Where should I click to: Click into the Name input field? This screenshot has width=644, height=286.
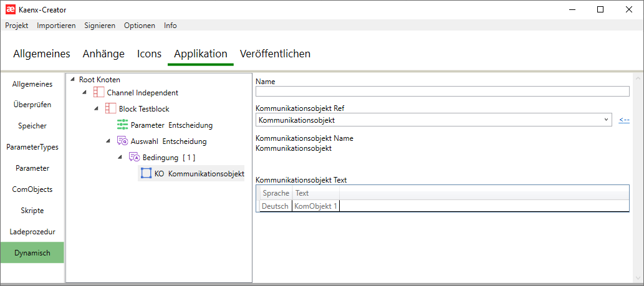pos(442,92)
